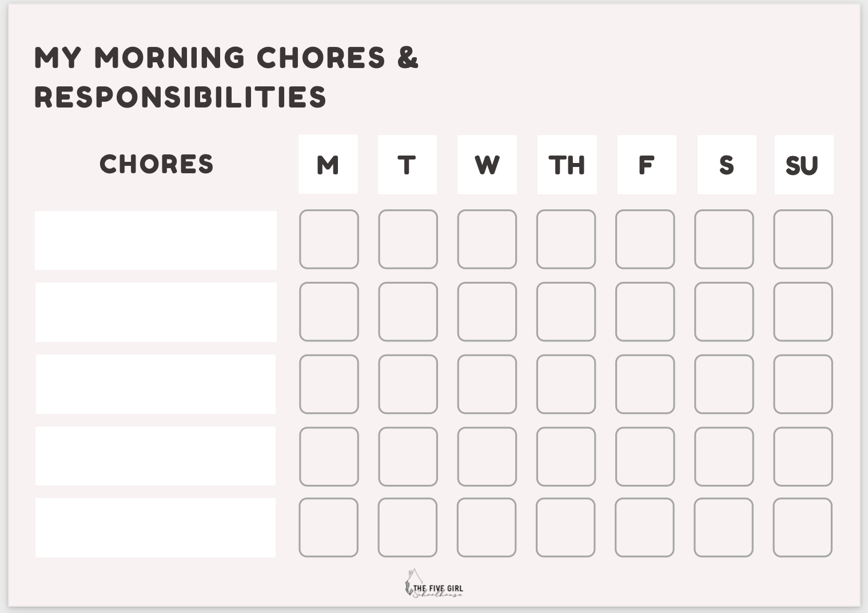The width and height of the screenshot is (868, 613).
Task: Select the fourth chore name field
Action: click(156, 456)
